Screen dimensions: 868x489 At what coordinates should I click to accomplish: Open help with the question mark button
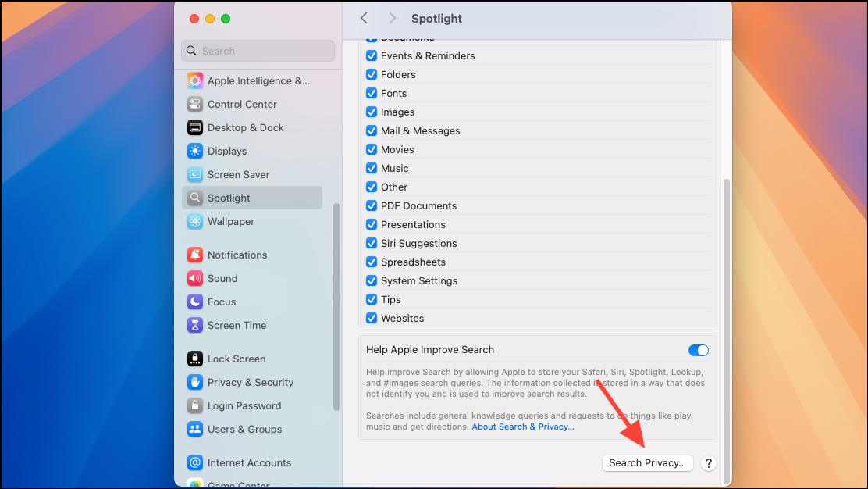tap(709, 463)
